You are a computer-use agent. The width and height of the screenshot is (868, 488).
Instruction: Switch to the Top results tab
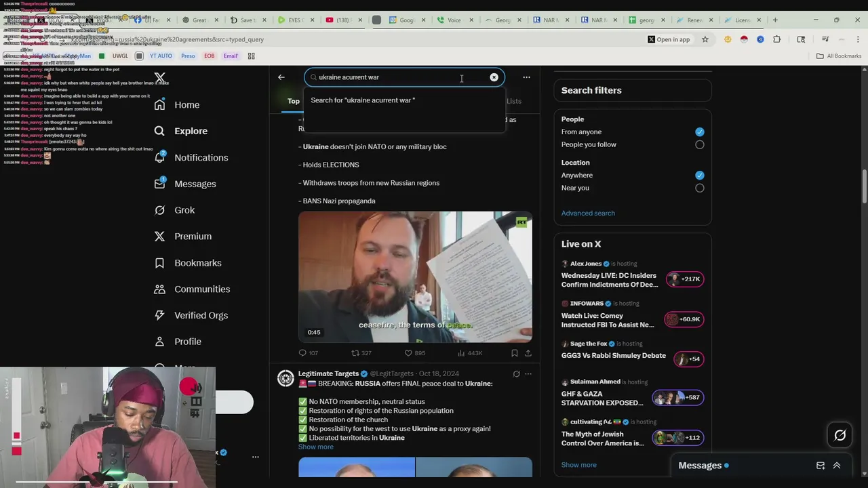pyautogui.click(x=293, y=101)
